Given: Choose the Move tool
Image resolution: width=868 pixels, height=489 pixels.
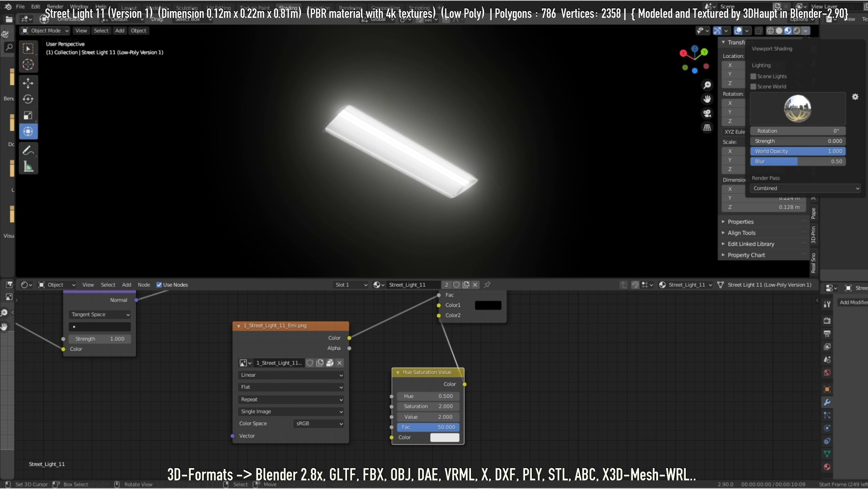Looking at the screenshot, I should 28,83.
